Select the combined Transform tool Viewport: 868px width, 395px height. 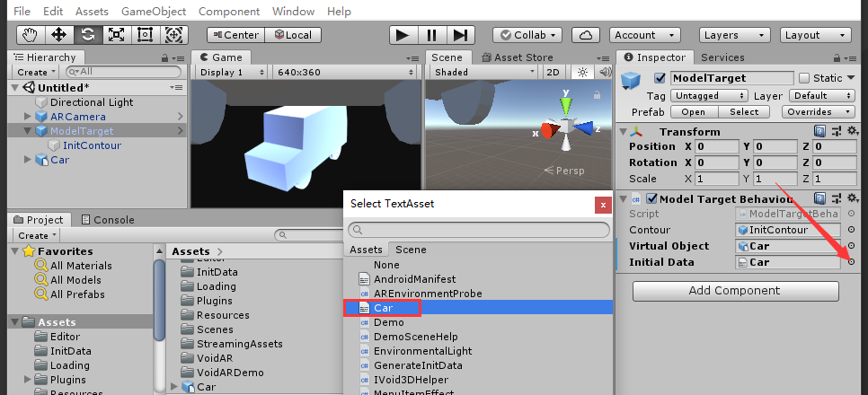[x=173, y=35]
